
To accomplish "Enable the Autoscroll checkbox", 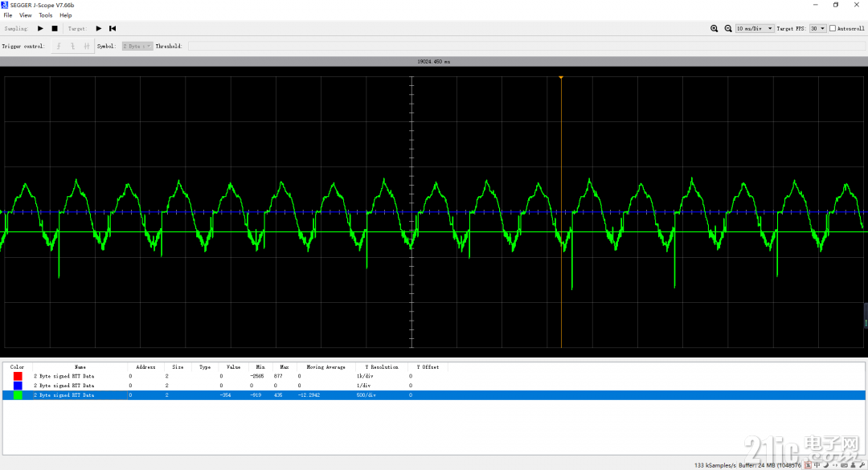I will 832,28.
